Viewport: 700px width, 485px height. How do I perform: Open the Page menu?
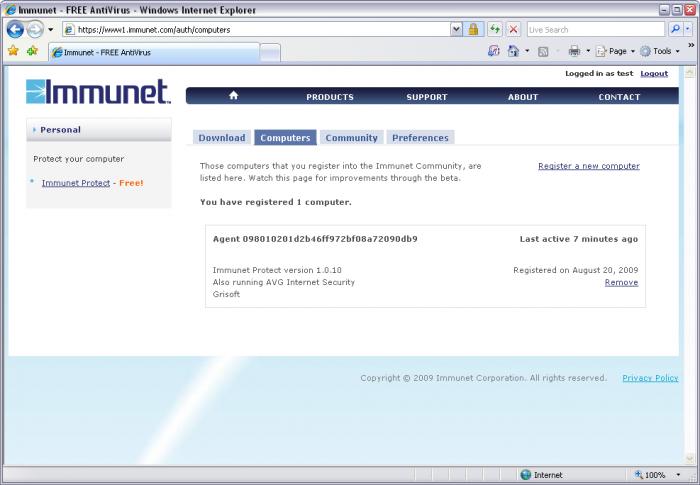(616, 51)
